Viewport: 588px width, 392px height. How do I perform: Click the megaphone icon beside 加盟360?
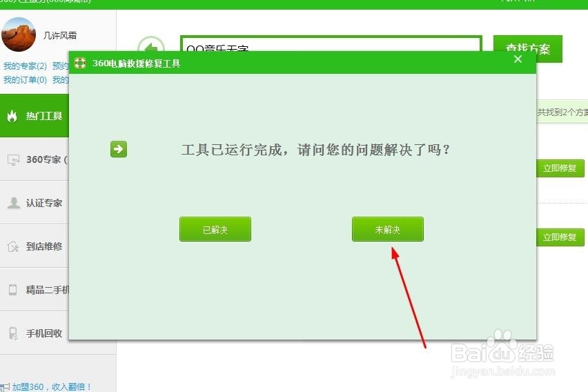click(x=5, y=387)
